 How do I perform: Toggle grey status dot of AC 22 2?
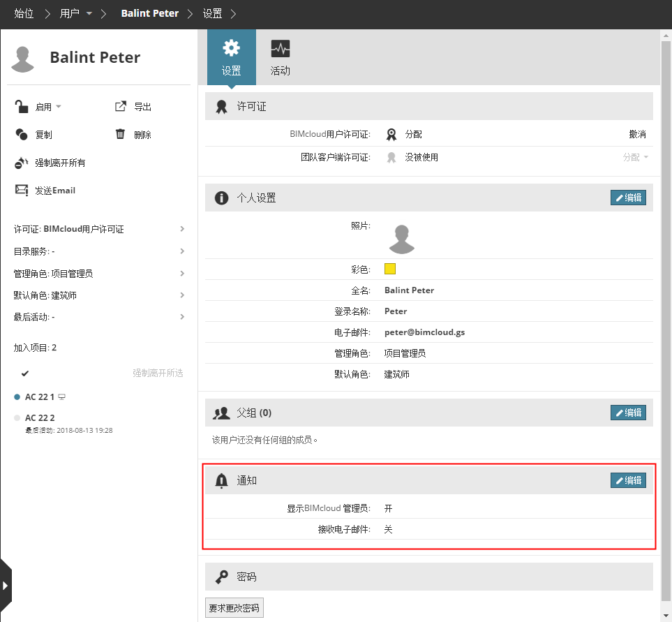[17, 418]
